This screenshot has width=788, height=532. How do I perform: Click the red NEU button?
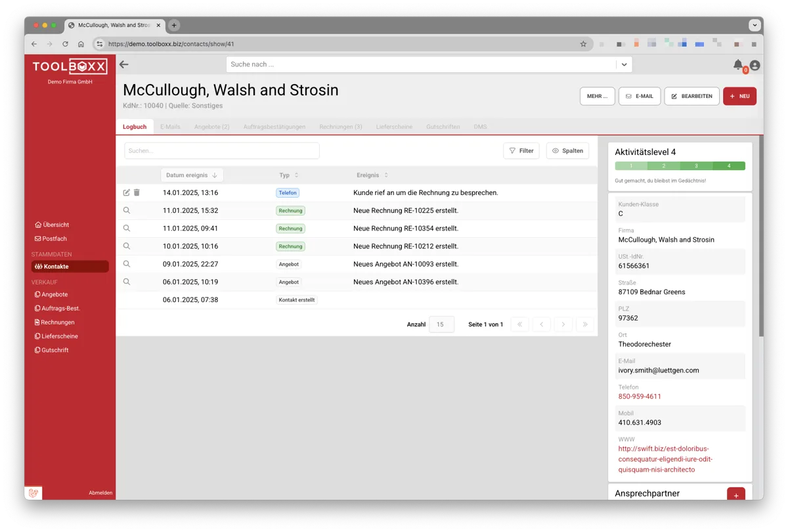(740, 96)
